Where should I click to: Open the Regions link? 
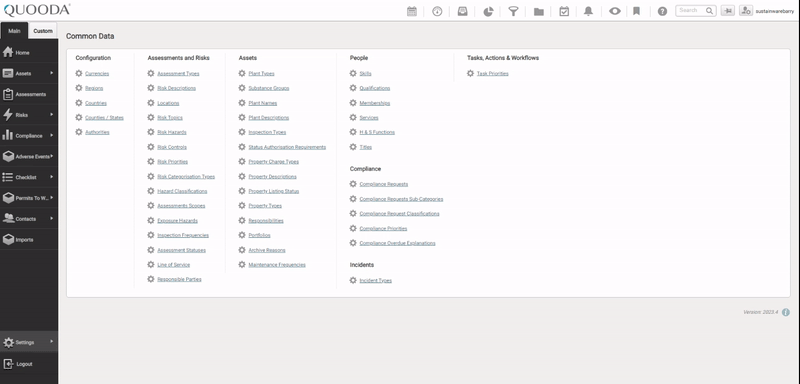[94, 88]
